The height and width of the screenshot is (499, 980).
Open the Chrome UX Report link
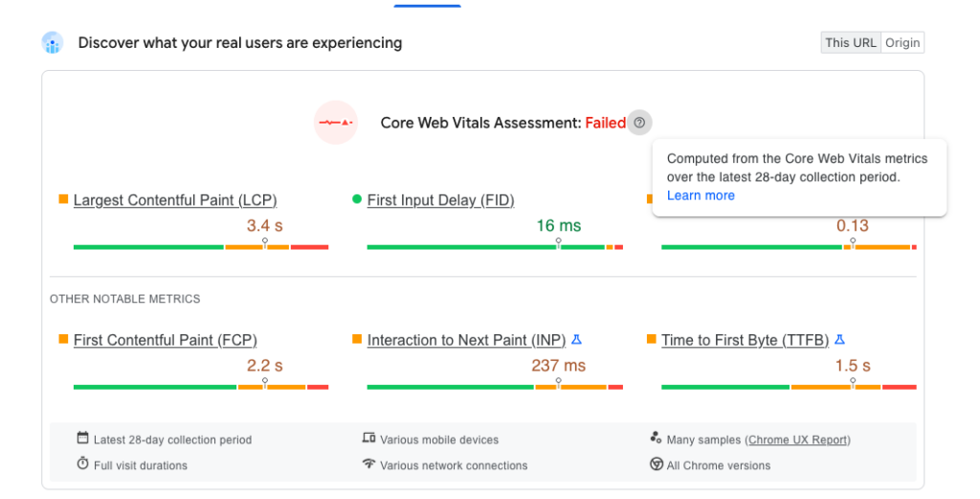pos(797,440)
